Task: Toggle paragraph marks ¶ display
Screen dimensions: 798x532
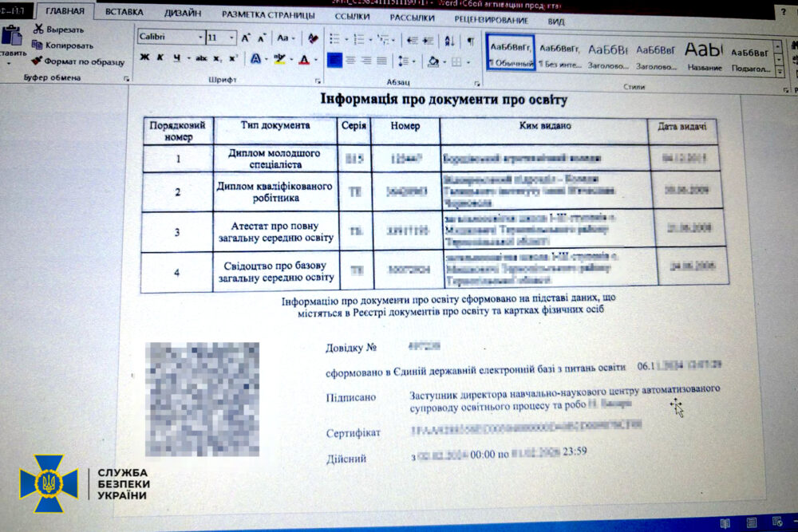Action: [470, 41]
